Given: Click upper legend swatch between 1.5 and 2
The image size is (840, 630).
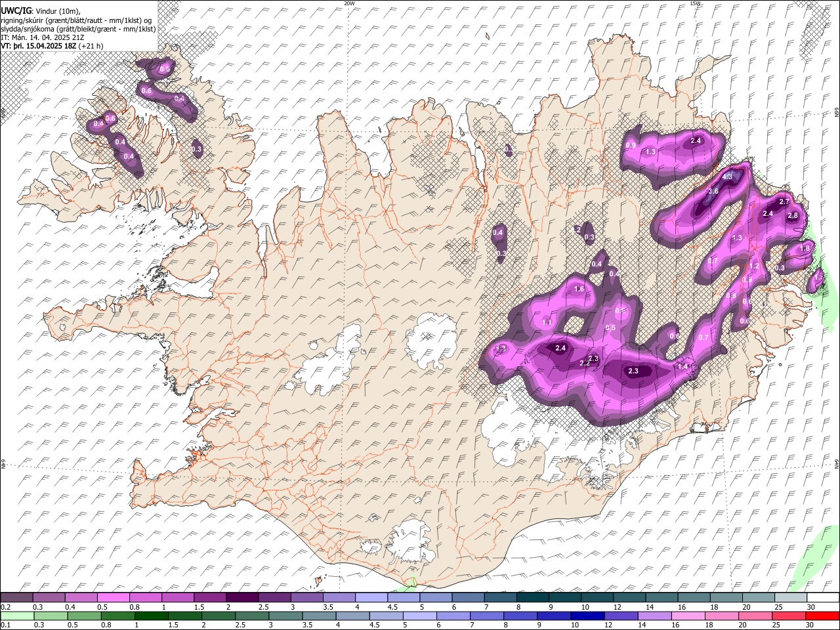Looking at the screenshot, I should [x=210, y=597].
